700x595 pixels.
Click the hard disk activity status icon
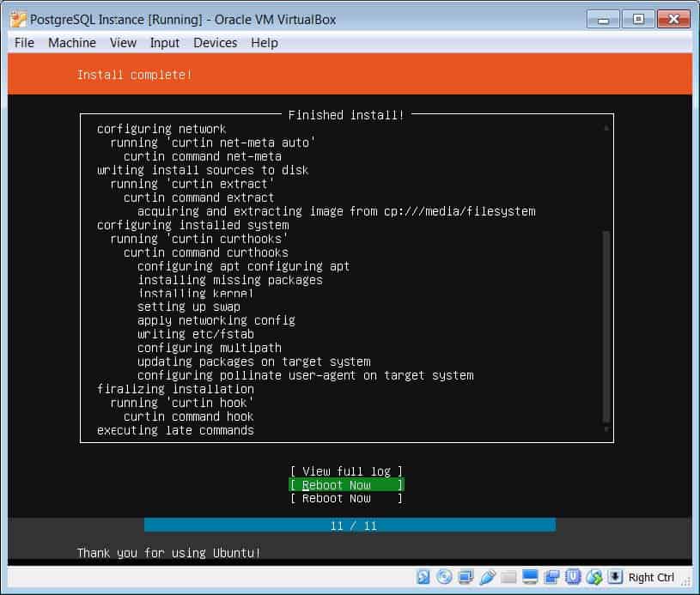pyautogui.click(x=423, y=577)
